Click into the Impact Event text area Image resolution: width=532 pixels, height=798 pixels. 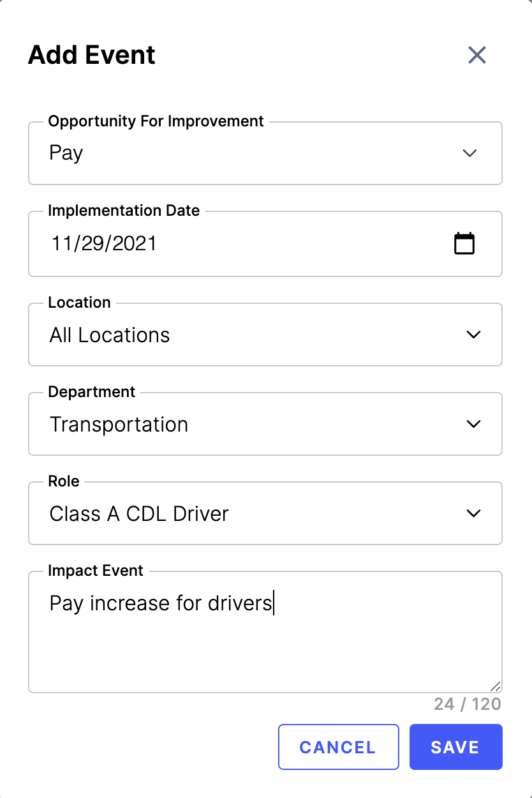[x=265, y=632]
